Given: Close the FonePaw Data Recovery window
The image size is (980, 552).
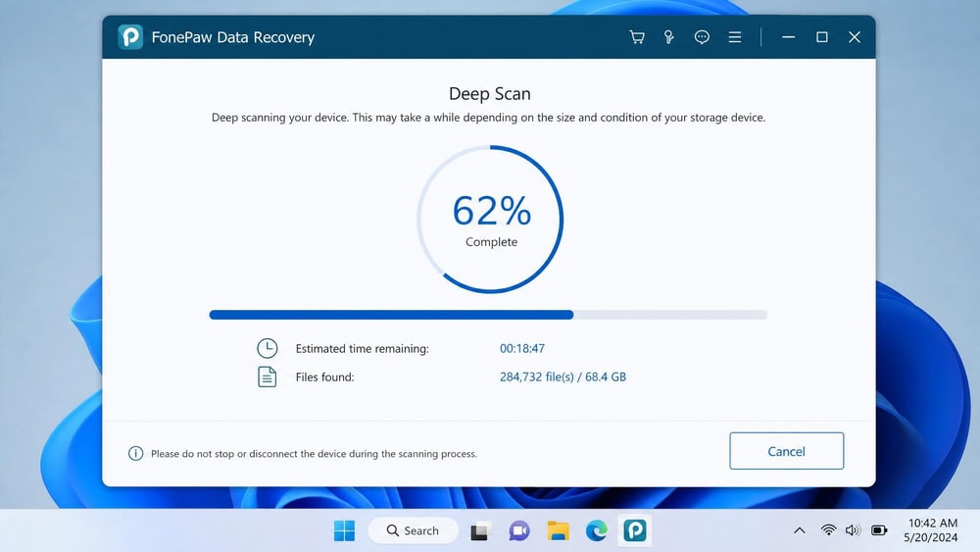Looking at the screenshot, I should pos(855,37).
